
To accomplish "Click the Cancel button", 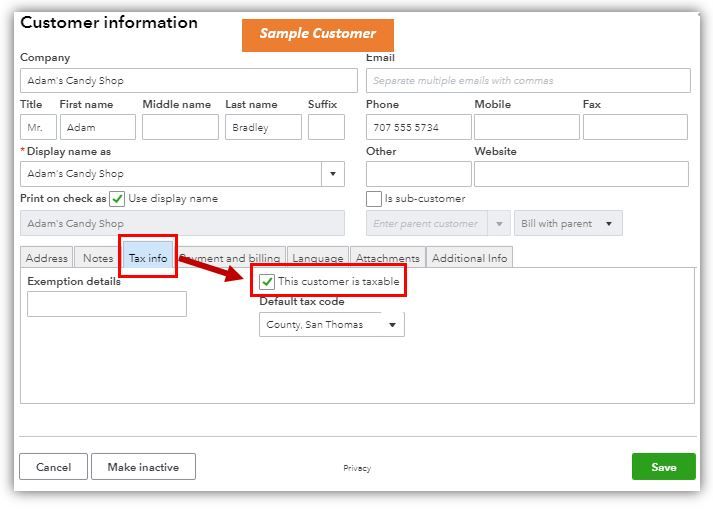I will [x=53, y=467].
